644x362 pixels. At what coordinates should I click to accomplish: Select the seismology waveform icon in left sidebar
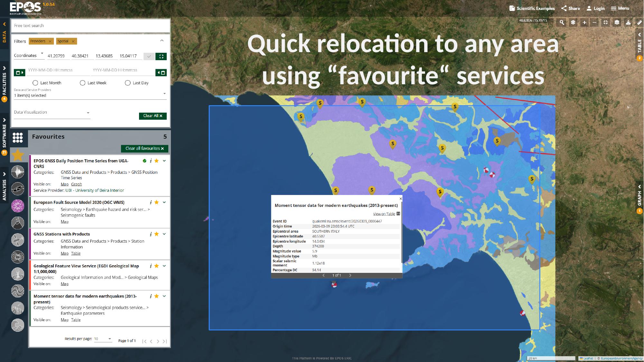[18, 172]
